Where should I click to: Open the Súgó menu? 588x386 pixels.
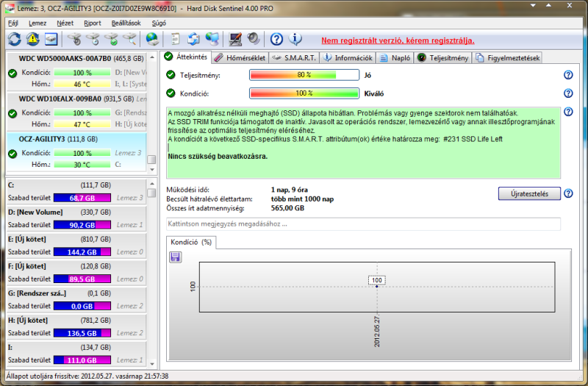point(159,24)
